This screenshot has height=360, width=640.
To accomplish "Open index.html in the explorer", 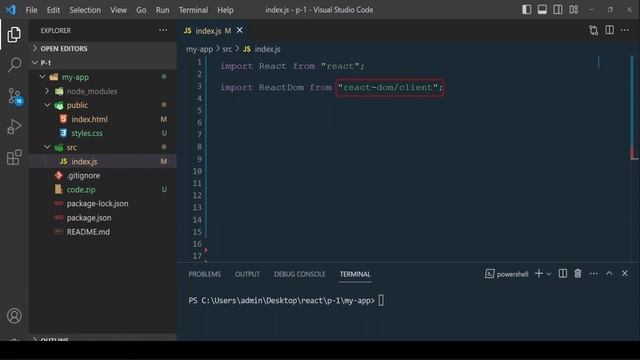I will pos(103,119).
